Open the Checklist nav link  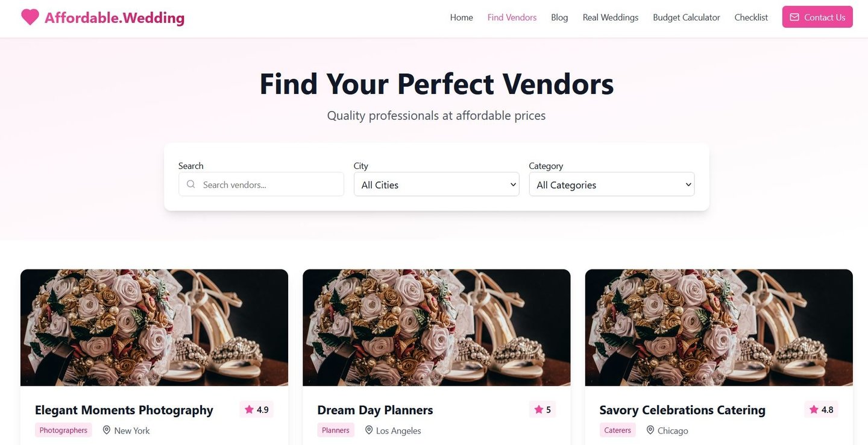pos(751,17)
